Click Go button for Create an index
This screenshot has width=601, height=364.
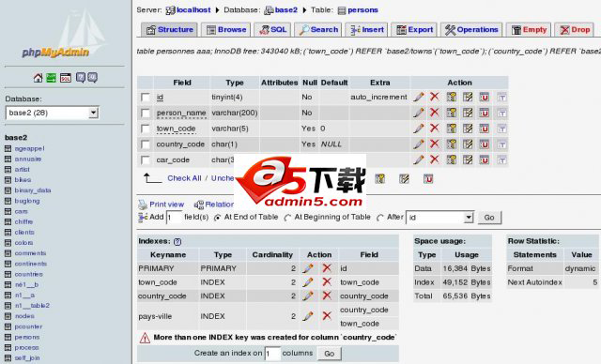(330, 354)
